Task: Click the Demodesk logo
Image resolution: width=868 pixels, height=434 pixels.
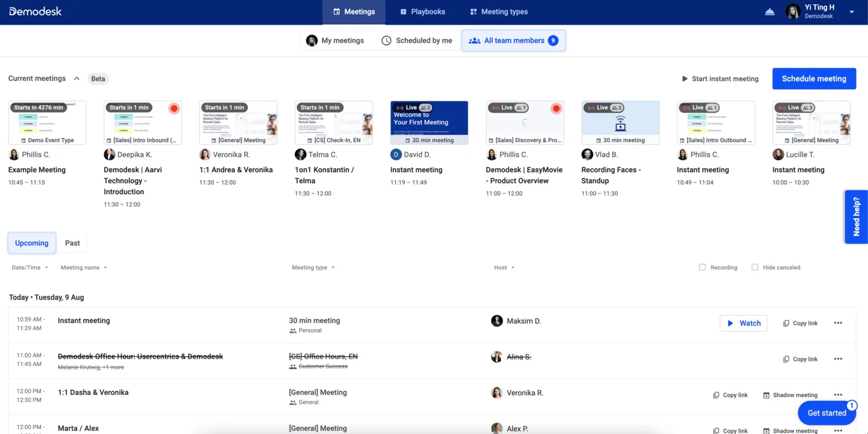Action: [x=35, y=11]
